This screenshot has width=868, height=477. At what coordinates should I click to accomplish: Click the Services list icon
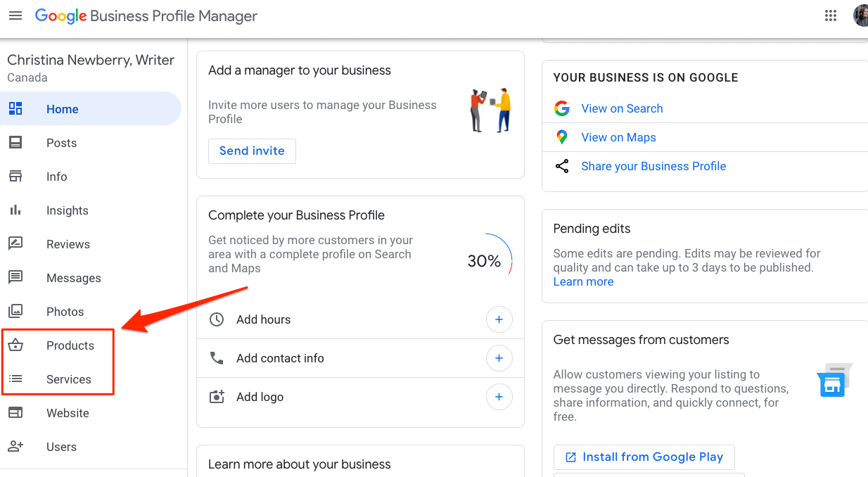[15, 379]
